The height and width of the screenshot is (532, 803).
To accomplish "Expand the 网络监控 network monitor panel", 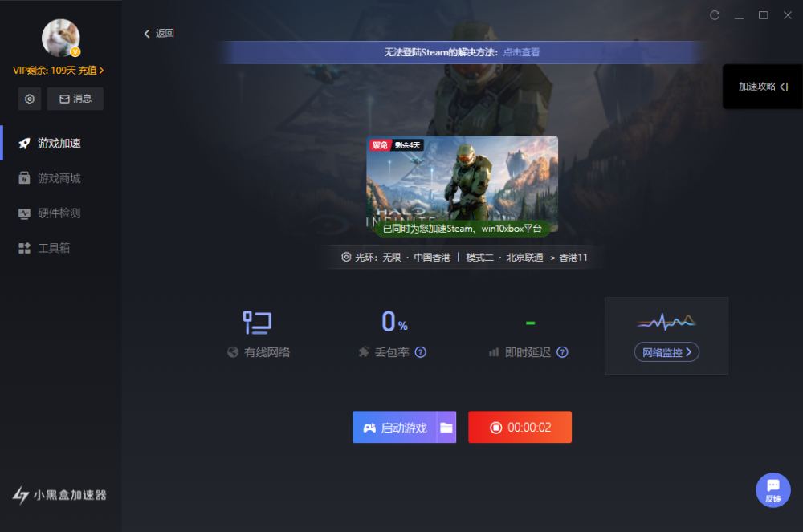I will point(666,351).
